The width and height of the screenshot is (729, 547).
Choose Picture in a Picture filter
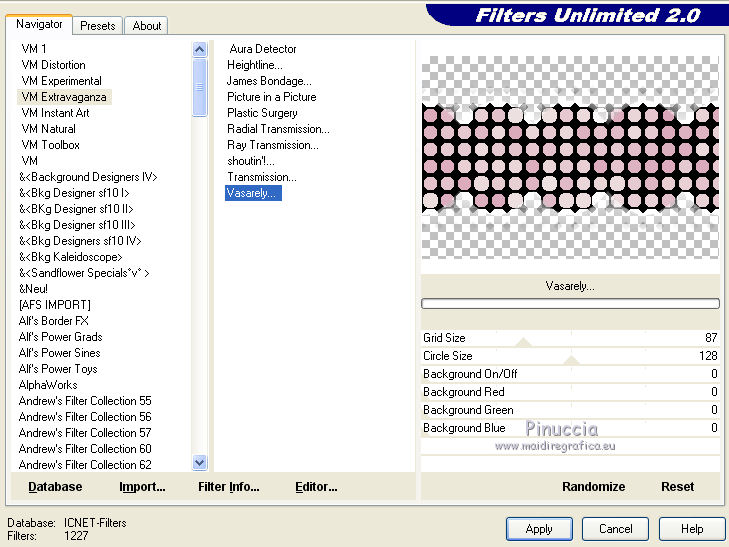tap(272, 97)
